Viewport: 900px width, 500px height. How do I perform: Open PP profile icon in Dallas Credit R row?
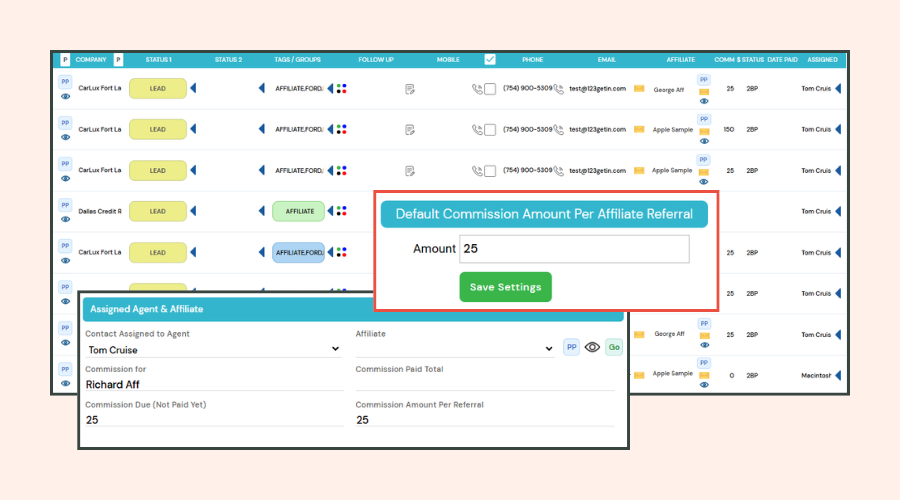click(x=65, y=205)
